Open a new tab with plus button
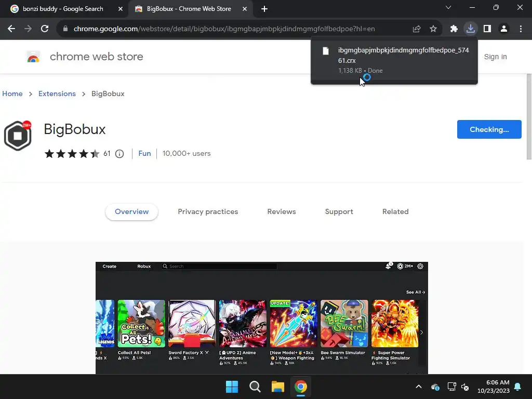The height and width of the screenshot is (399, 532). coord(264,9)
